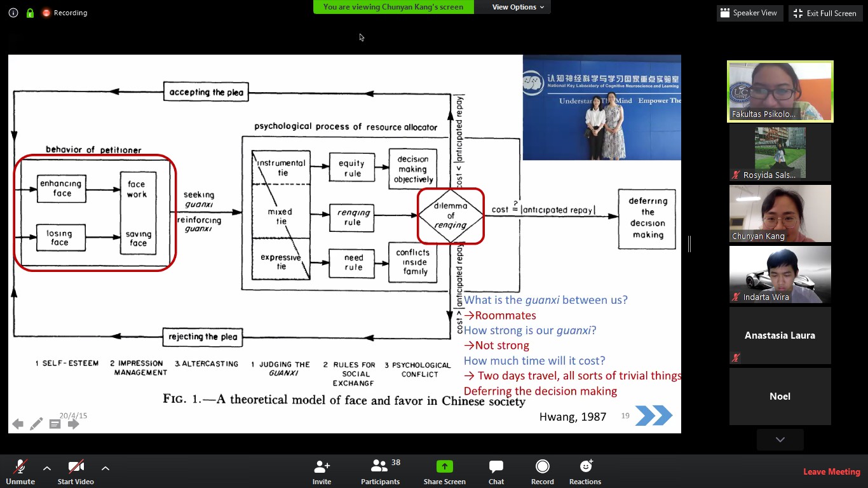The image size is (868, 488).
Task: Click the slide's next arrow icon
Action: coord(74,424)
